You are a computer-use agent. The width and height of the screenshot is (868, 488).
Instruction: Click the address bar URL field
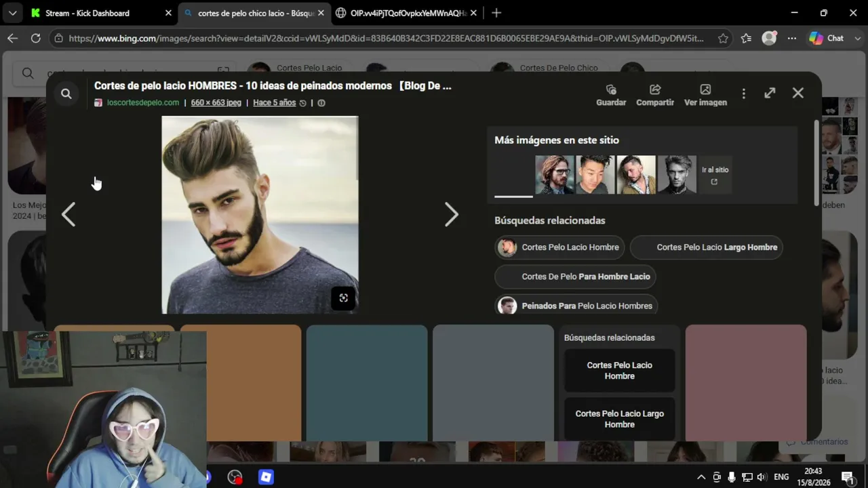coord(386,38)
